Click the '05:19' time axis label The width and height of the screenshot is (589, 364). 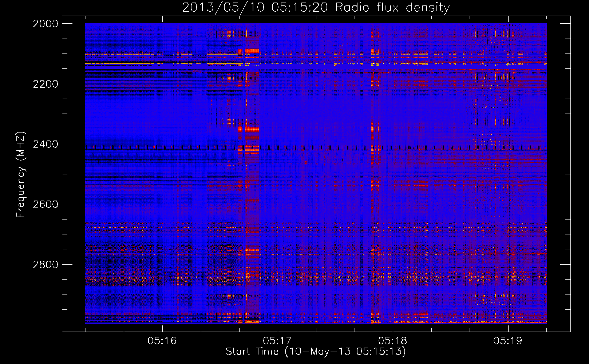508,341
